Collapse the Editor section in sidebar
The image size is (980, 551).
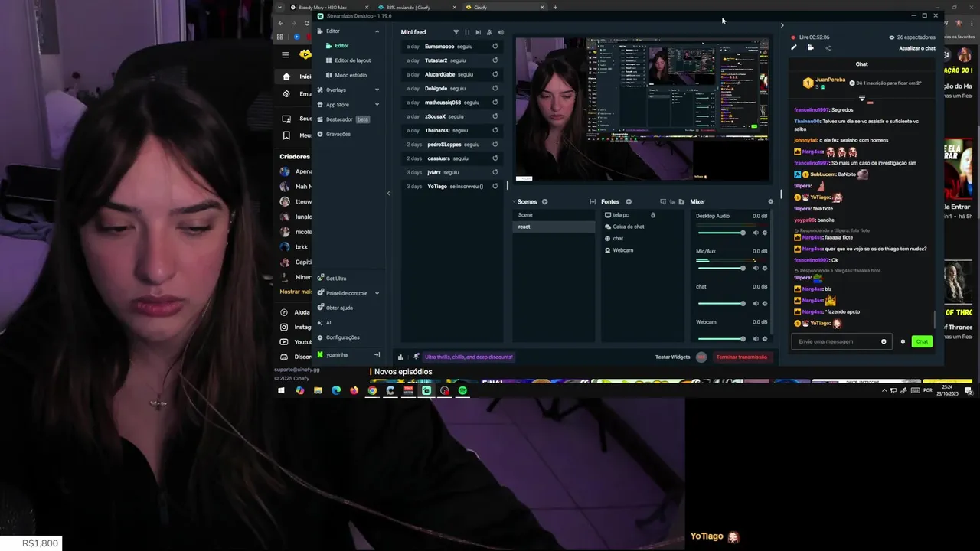click(x=377, y=31)
